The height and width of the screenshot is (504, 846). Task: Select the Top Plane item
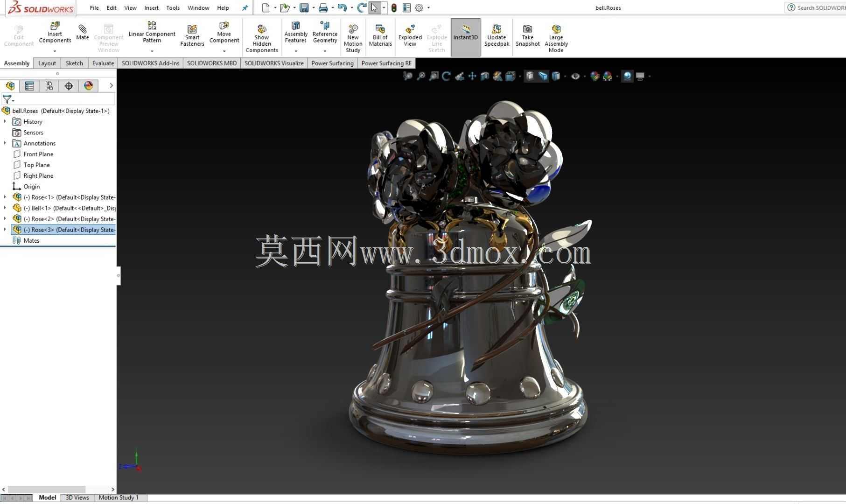click(x=36, y=165)
